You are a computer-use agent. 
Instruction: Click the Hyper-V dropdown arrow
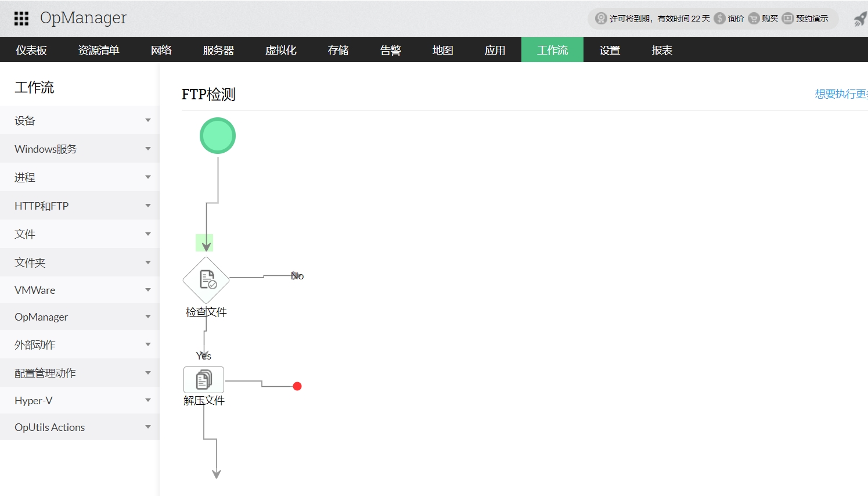tap(148, 400)
